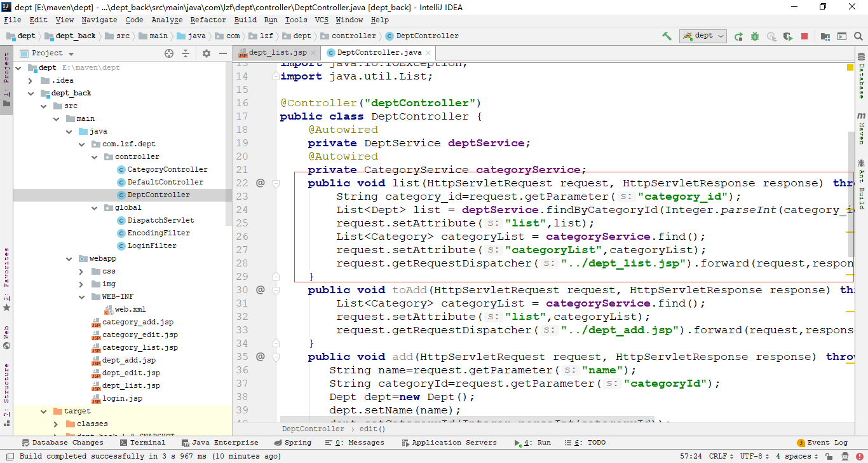Image resolution: width=868 pixels, height=463 pixels.
Task: Click the locate-file target icon in Project panel
Action: point(169,53)
